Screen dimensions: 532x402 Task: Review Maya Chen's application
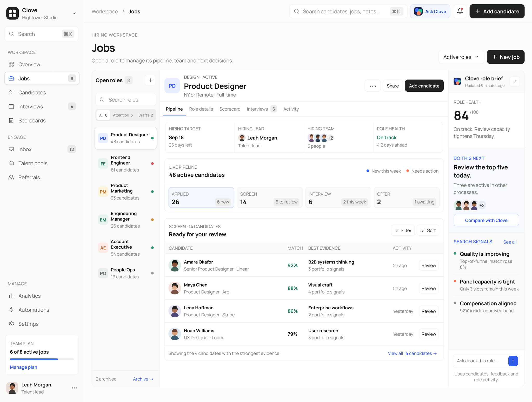pos(429,288)
